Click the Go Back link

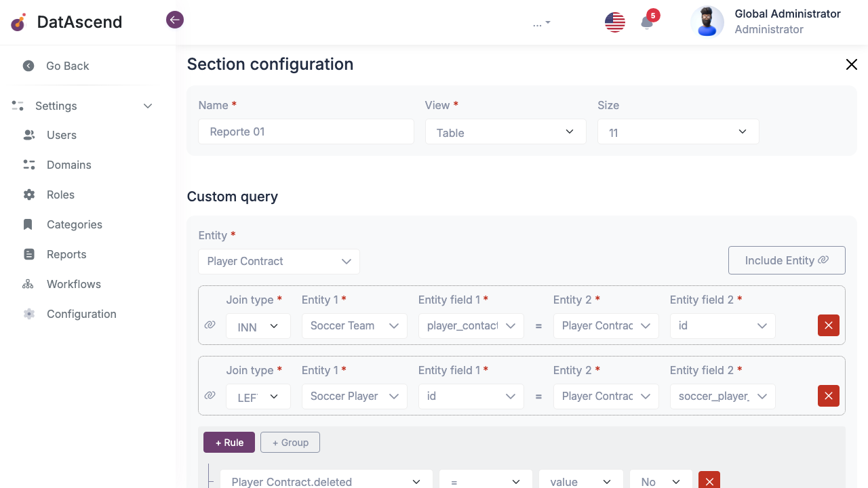point(68,66)
